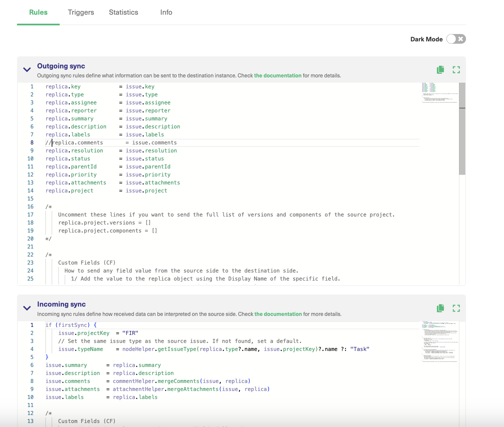Image resolution: width=504 pixels, height=427 pixels.
Task: Select the Rules tab
Action: 38,12
